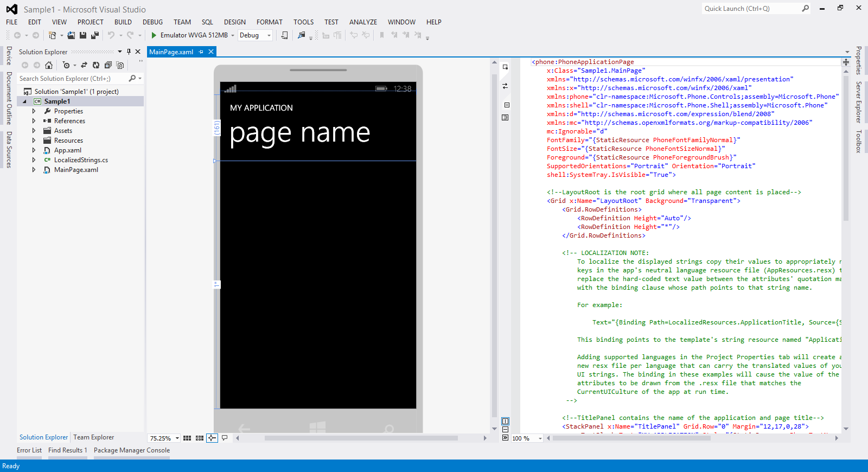Open the Find Results 1 tab
This screenshot has width=868, height=472.
(68, 450)
